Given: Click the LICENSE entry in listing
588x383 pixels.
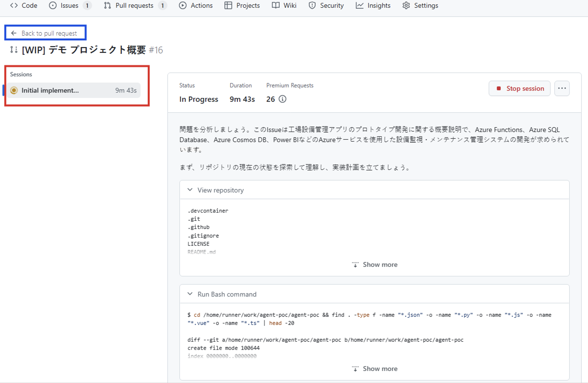Looking at the screenshot, I should click(198, 244).
